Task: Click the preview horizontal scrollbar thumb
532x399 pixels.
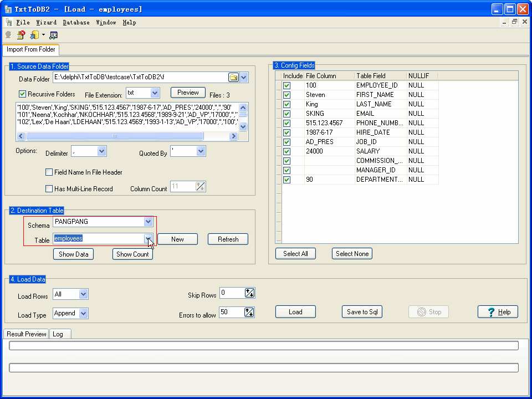Action: pyautogui.click(x=115, y=136)
